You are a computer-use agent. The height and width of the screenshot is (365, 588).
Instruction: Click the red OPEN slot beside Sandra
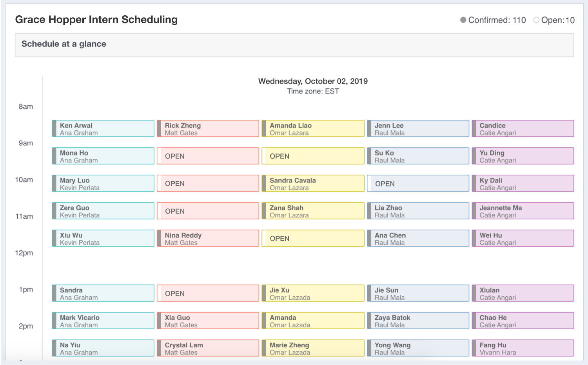[208, 293]
